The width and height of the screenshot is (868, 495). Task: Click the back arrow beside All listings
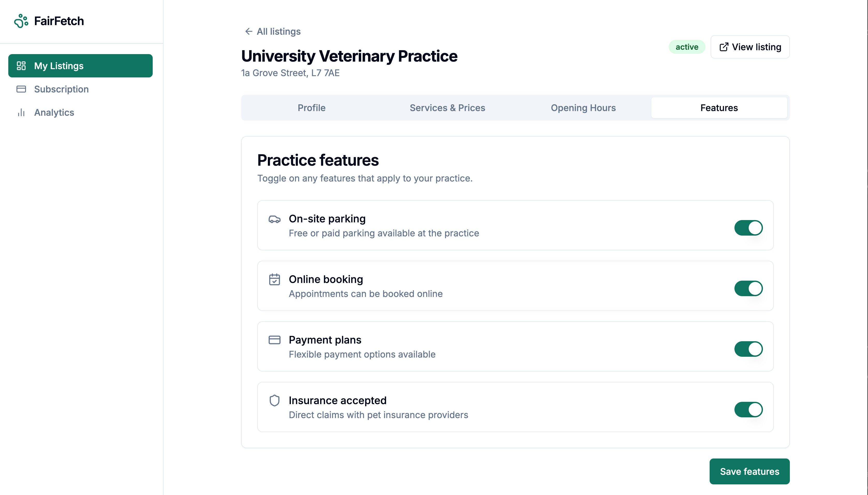(249, 32)
